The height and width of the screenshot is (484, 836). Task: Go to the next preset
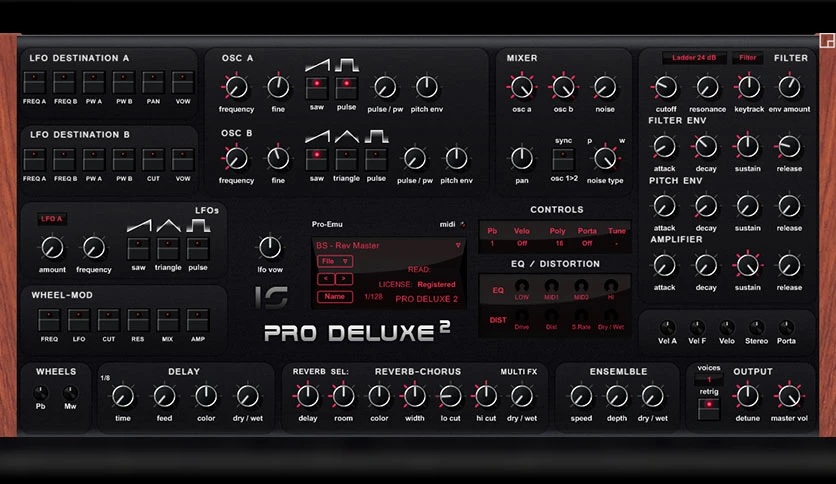tap(344, 279)
